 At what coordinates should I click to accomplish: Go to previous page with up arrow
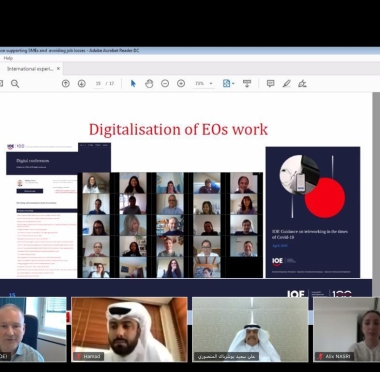66,83
